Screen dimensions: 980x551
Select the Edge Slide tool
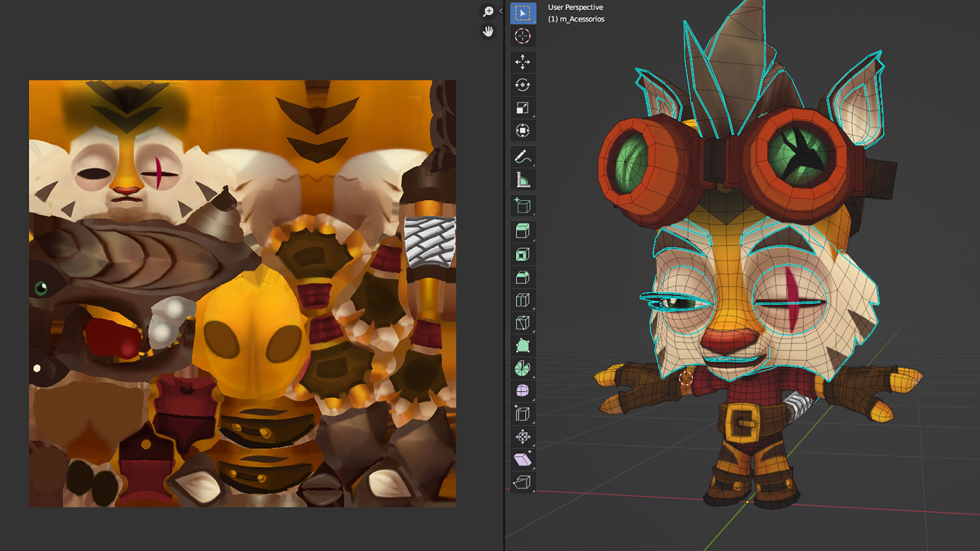coord(522,415)
